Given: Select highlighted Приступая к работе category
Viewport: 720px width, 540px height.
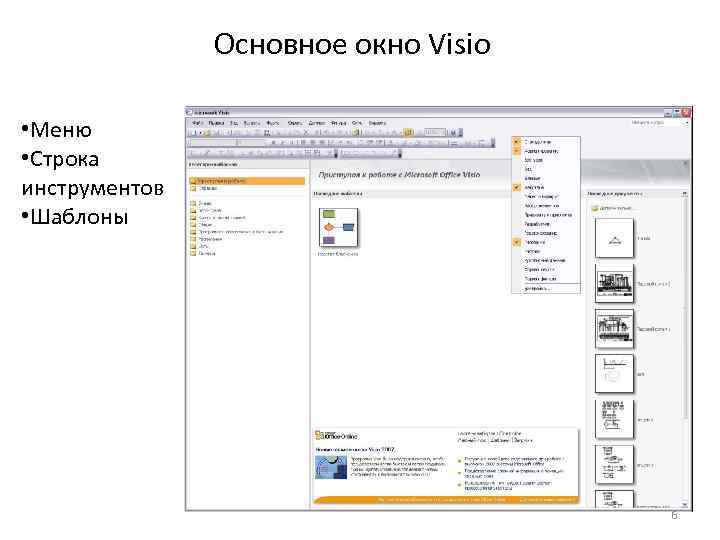Looking at the screenshot, I should click(247, 181).
